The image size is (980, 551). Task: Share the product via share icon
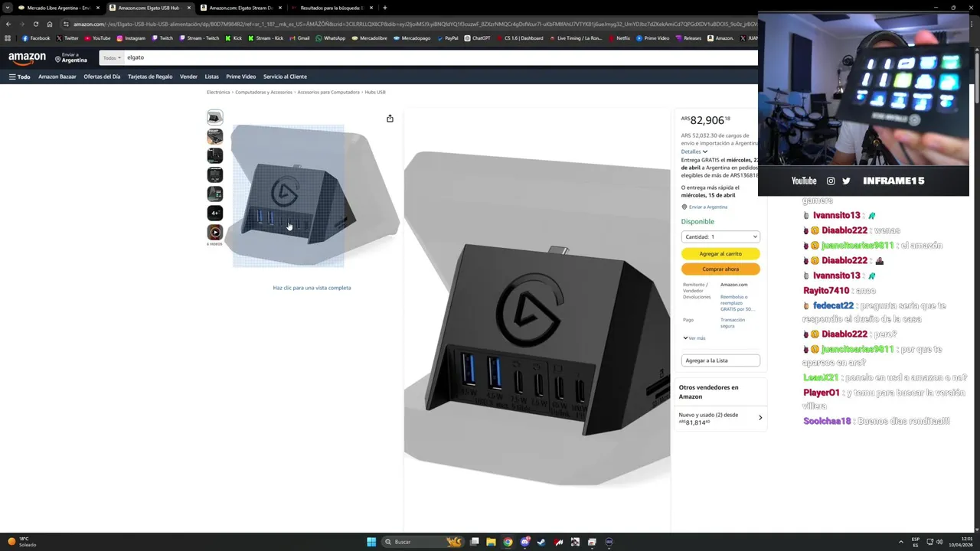390,118
